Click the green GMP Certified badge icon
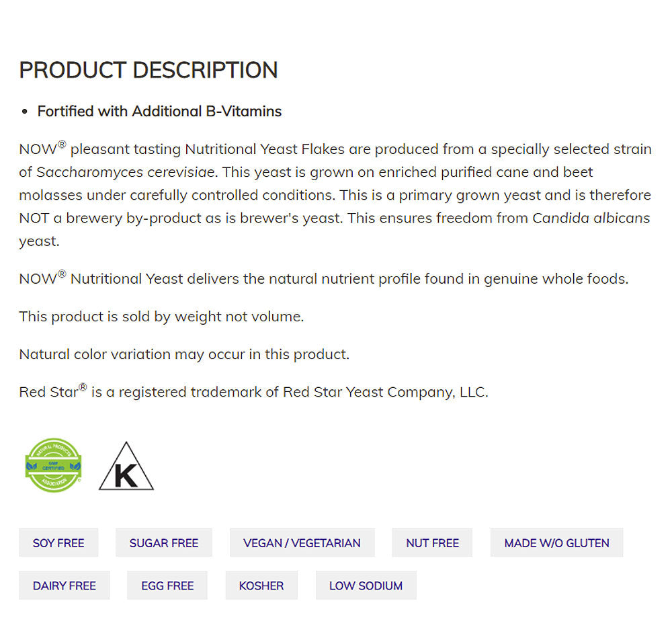This screenshot has height=642, width=672. tap(53, 465)
